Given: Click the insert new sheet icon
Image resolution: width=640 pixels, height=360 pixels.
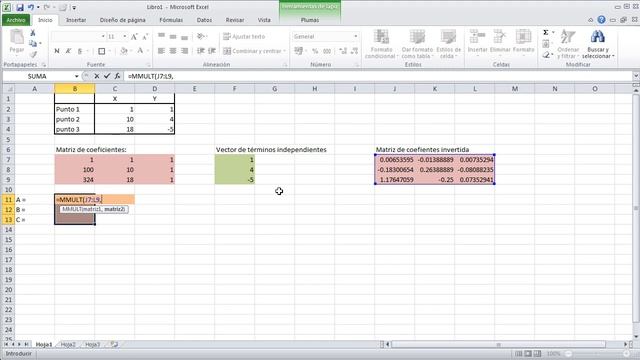Looking at the screenshot, I should pos(114,344).
